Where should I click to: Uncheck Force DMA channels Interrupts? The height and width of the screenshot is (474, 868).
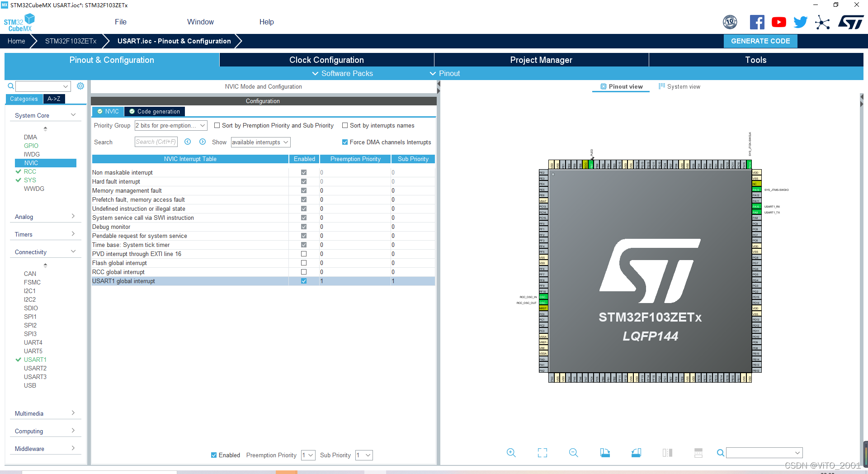[x=345, y=142]
